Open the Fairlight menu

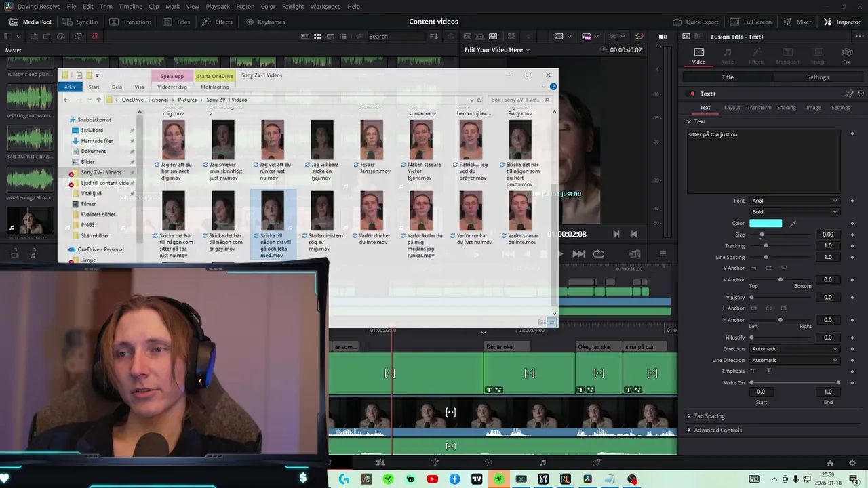pyautogui.click(x=293, y=6)
